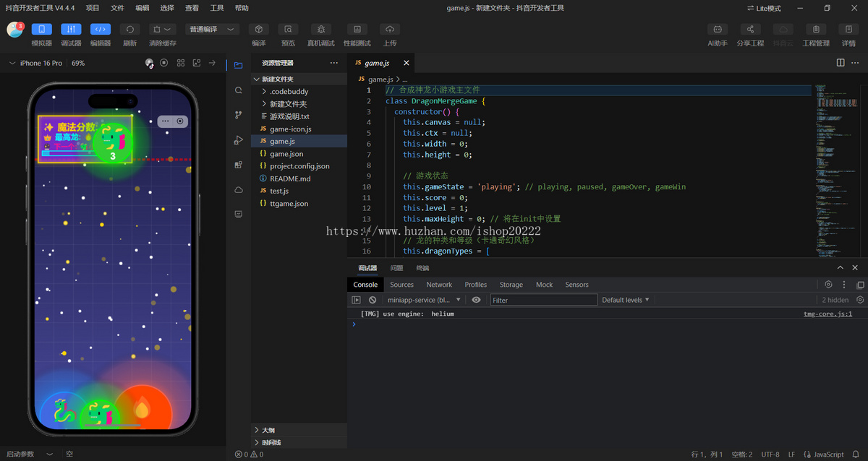Expand the 时间线 timeline section
This screenshot has height=461, width=868.
click(299, 442)
